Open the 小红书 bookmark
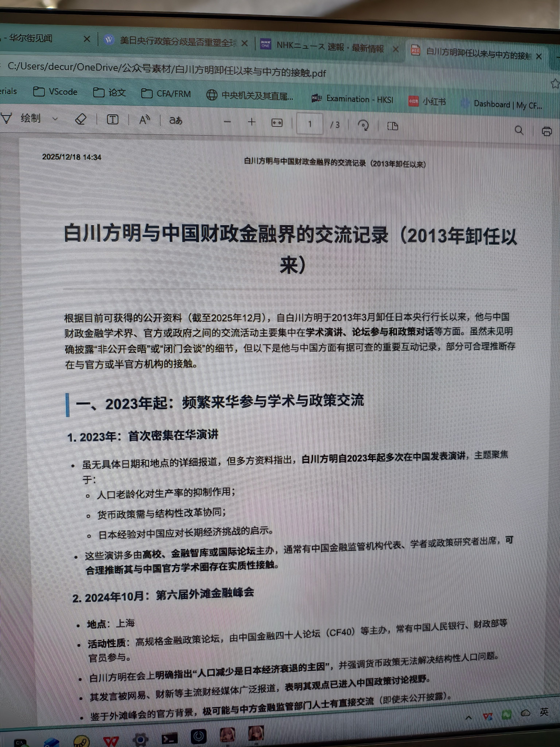This screenshot has height=747, width=560. coord(427,101)
